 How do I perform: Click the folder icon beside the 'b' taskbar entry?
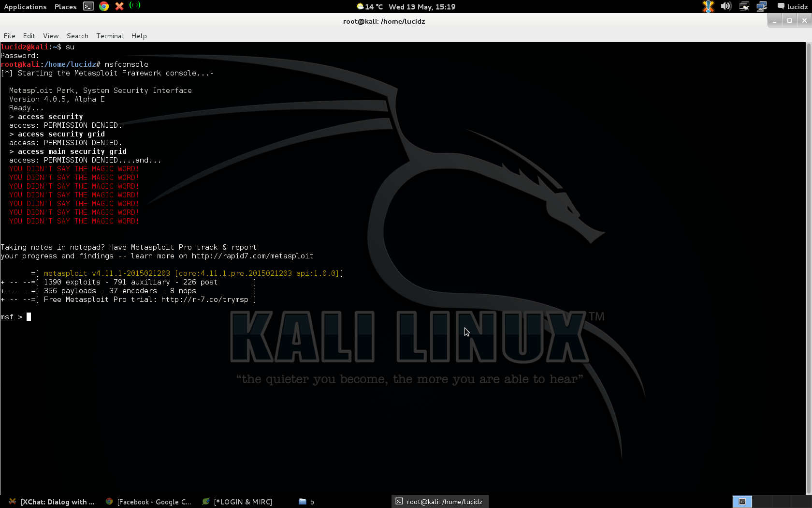click(x=303, y=502)
